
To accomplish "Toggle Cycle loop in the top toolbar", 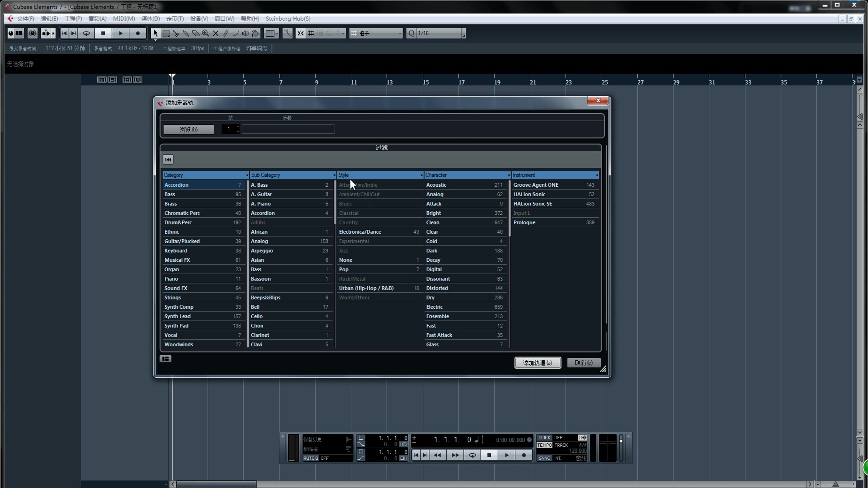I will tap(86, 33).
